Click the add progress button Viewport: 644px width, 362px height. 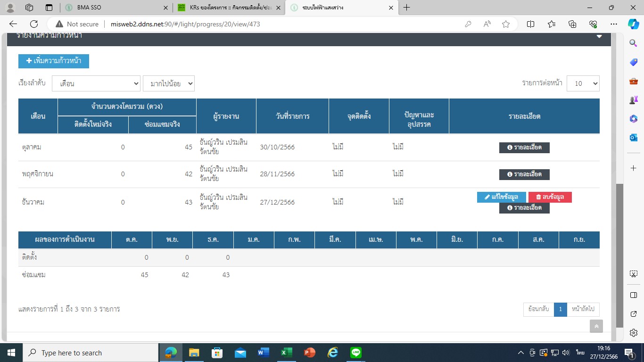point(54,61)
